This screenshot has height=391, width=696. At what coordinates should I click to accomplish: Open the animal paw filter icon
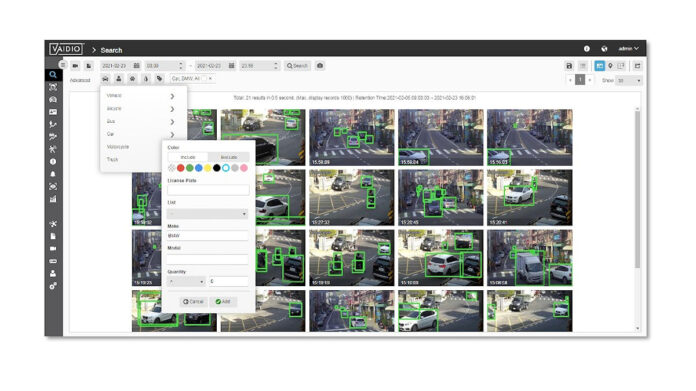coord(132,79)
